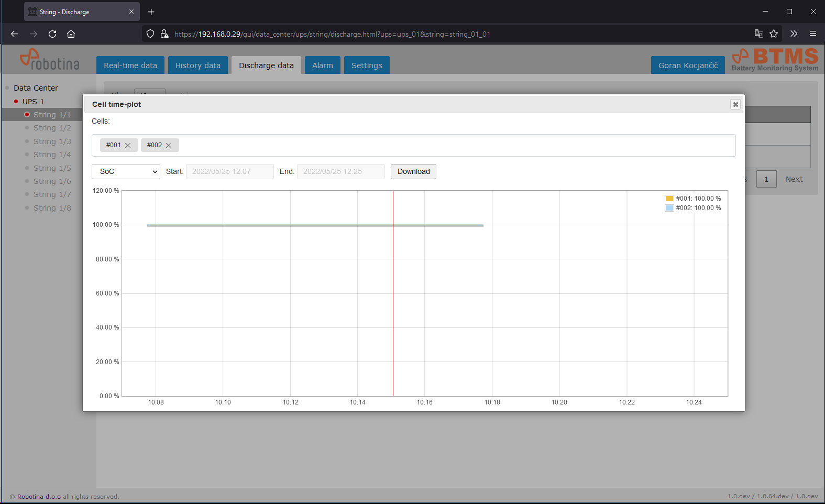Open the SoC measurement dropdown
Viewport: 825px width, 504px height.
(x=126, y=171)
